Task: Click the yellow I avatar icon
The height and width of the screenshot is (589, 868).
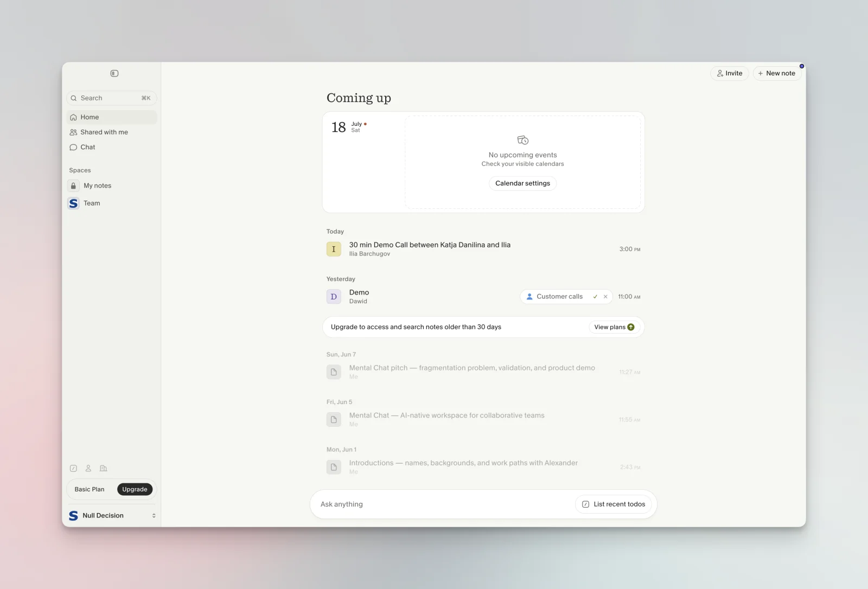Action: tap(334, 249)
